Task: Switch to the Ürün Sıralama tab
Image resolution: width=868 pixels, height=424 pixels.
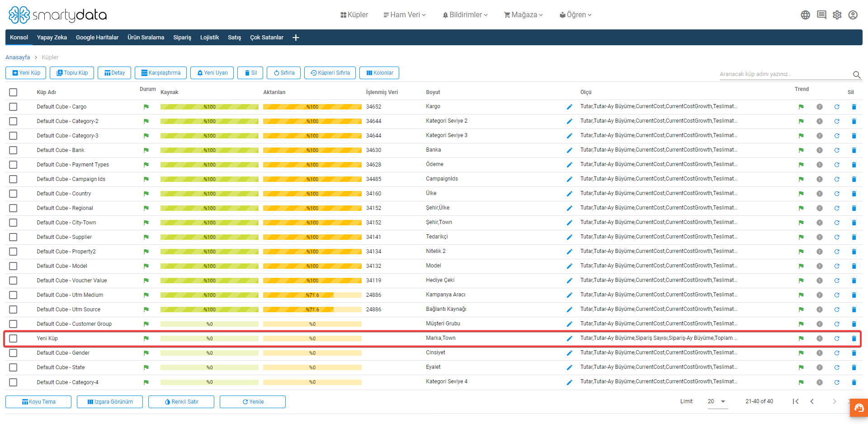Action: (x=146, y=38)
